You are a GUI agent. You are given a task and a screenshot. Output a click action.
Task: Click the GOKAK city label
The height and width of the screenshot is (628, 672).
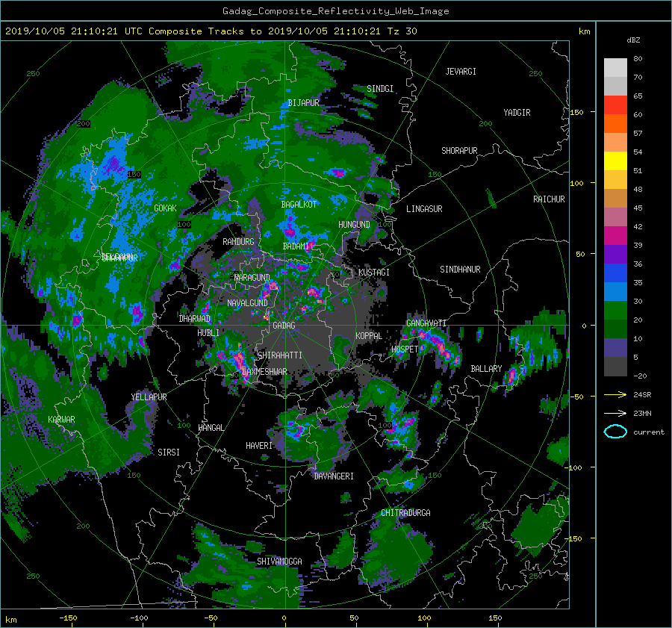click(165, 208)
